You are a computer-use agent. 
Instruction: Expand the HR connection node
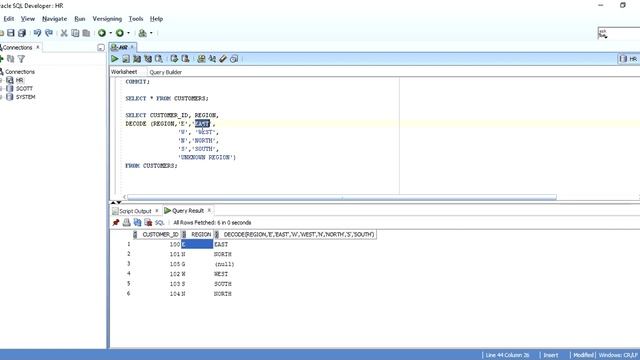[x=1, y=80]
